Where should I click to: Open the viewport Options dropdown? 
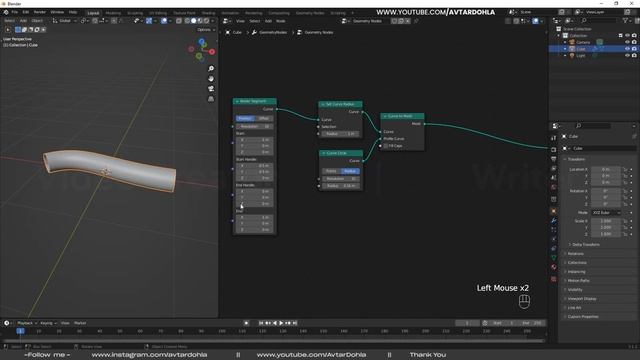(206, 30)
